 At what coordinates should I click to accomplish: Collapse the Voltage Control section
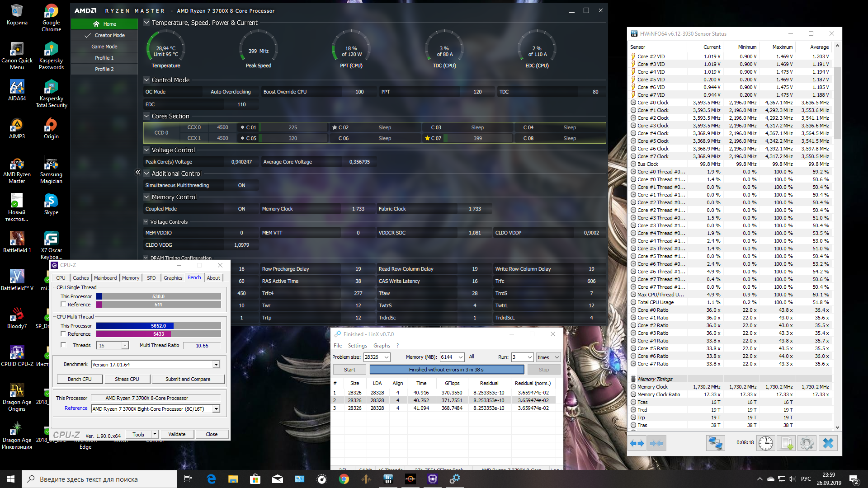146,150
